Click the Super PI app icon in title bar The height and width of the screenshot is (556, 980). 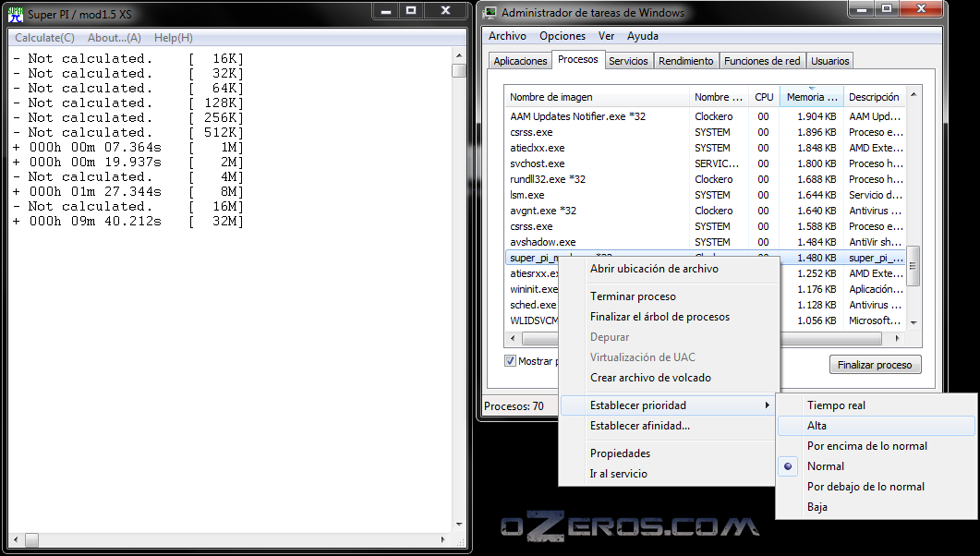point(16,14)
